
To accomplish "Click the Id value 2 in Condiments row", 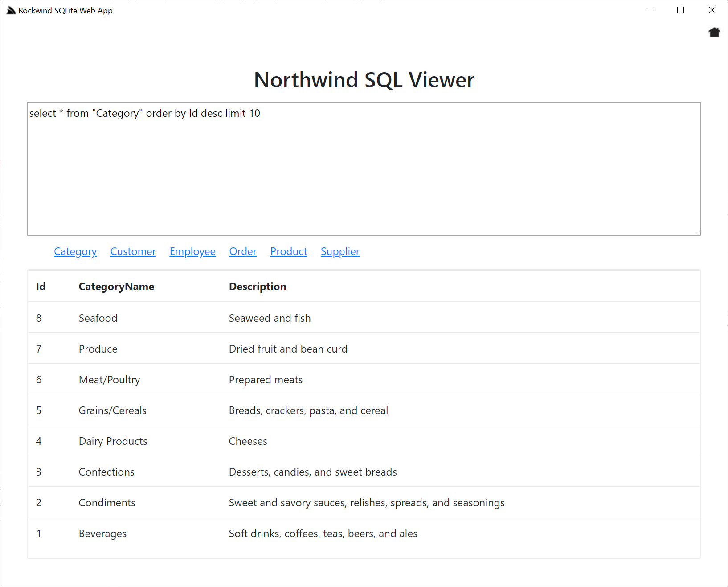I will [39, 503].
